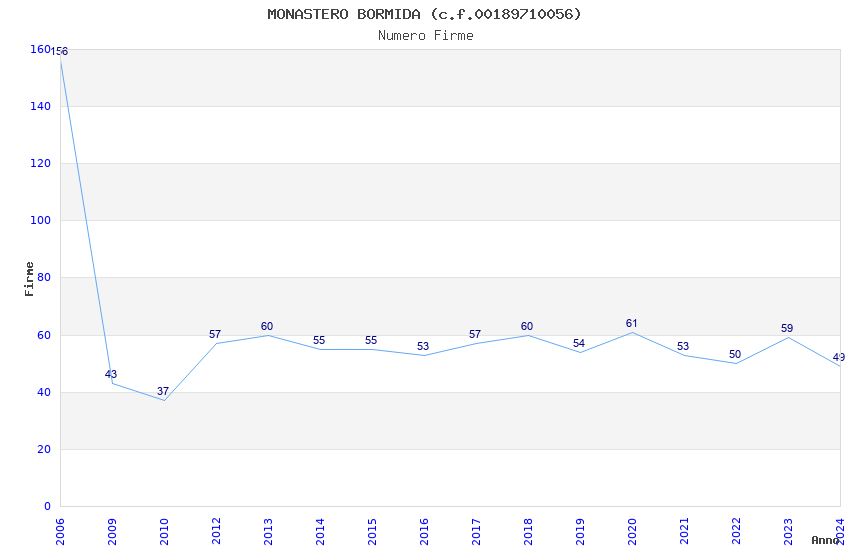
Task: Click the data label 53 above 2016
Action: pyautogui.click(x=423, y=346)
